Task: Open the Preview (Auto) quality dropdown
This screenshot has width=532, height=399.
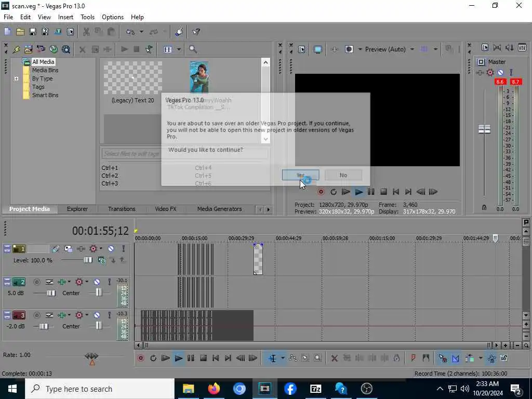Action: point(412,49)
